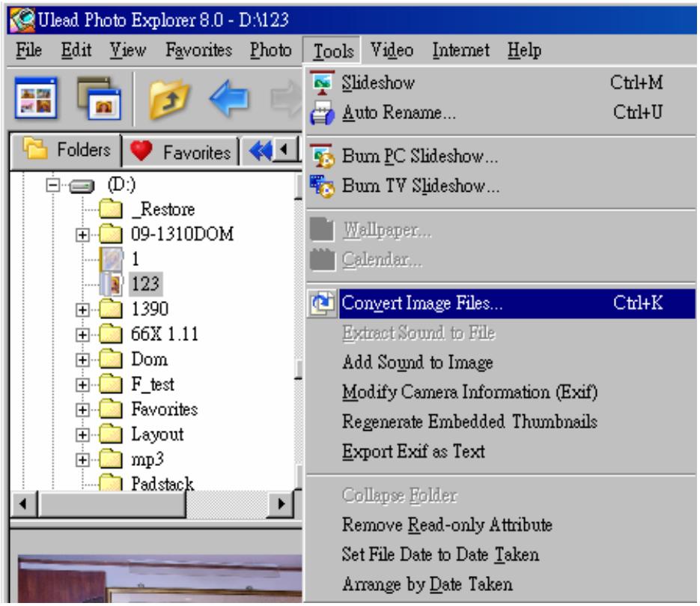Click the album icon for folder 1
This screenshot has width=700, height=606.
pyautogui.click(x=111, y=259)
